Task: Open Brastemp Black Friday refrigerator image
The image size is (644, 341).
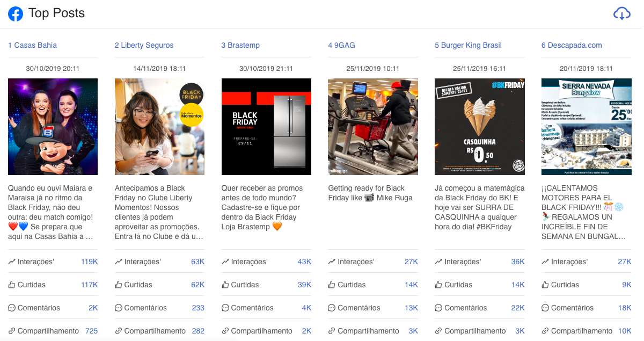Action: 266,127
